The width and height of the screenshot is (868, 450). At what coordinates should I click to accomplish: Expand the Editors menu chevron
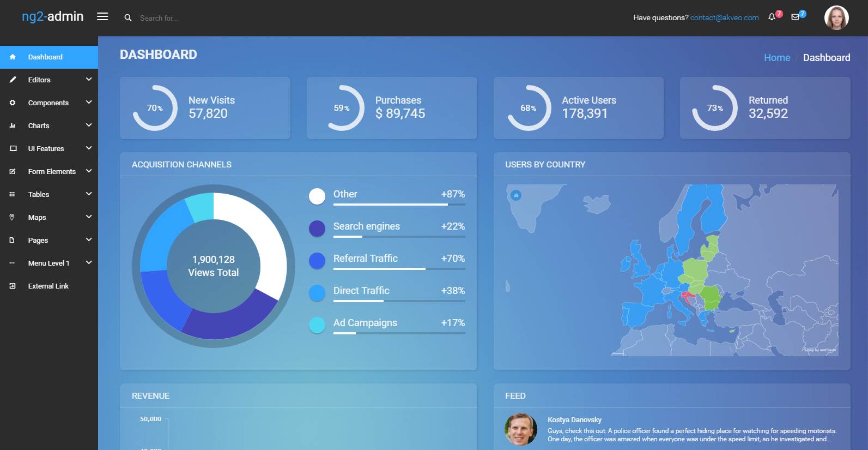[89, 80]
